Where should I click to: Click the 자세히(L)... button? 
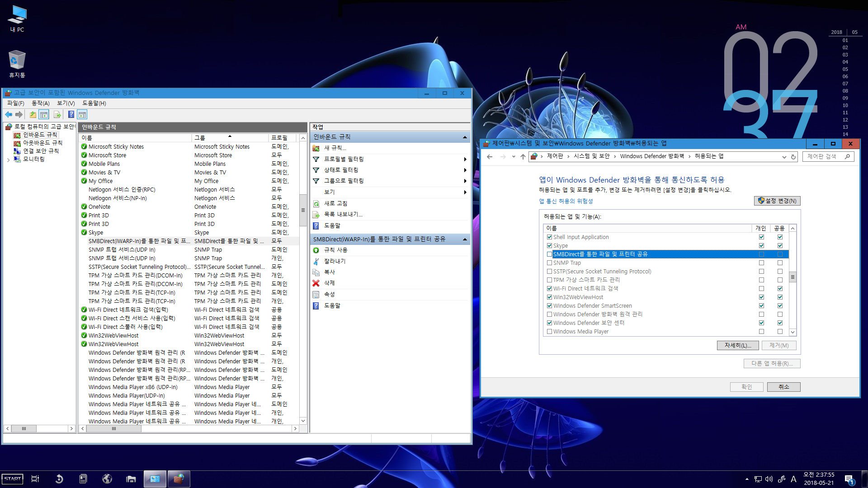pyautogui.click(x=738, y=345)
